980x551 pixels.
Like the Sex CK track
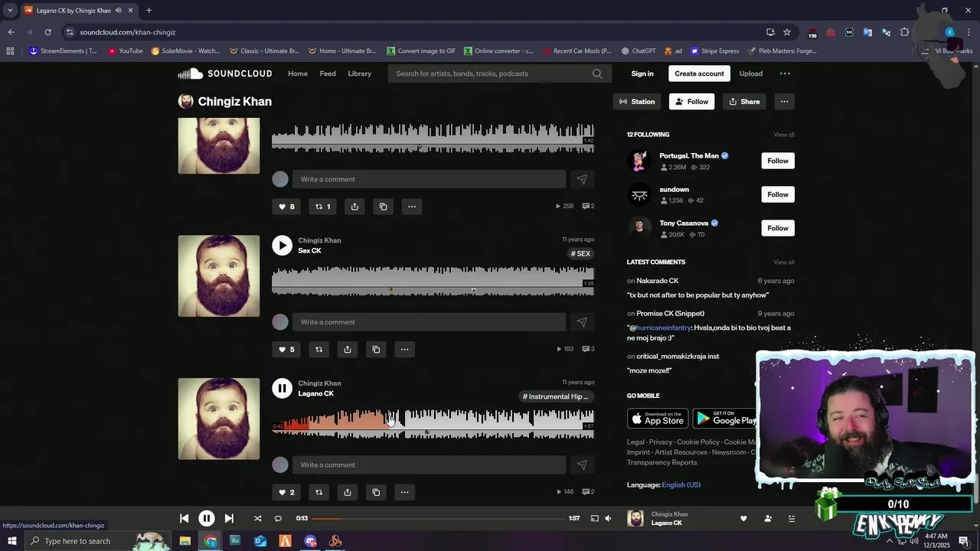point(286,350)
